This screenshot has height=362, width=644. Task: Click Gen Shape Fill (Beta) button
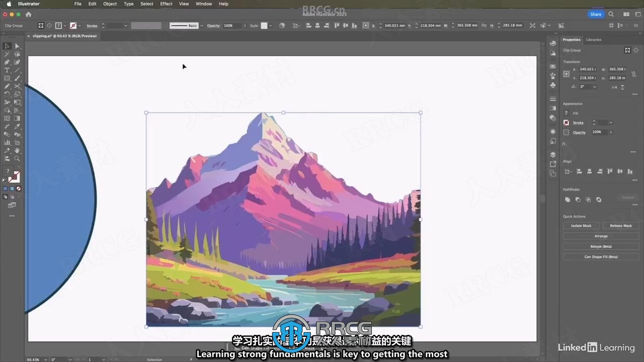point(601,257)
